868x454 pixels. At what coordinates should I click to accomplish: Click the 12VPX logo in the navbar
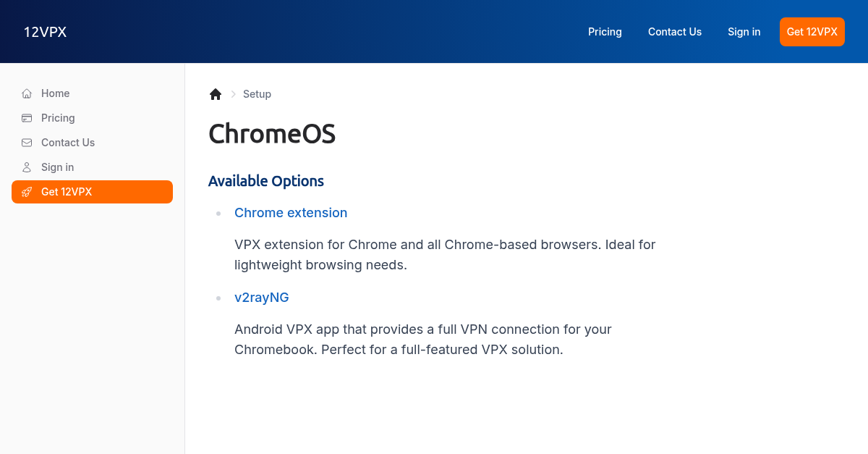coord(45,32)
